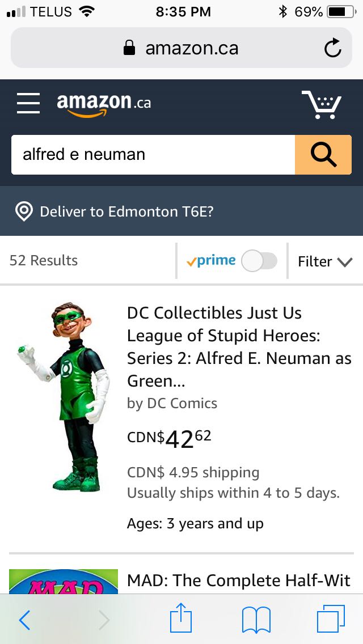Open Safari bookmarks

click(257, 620)
